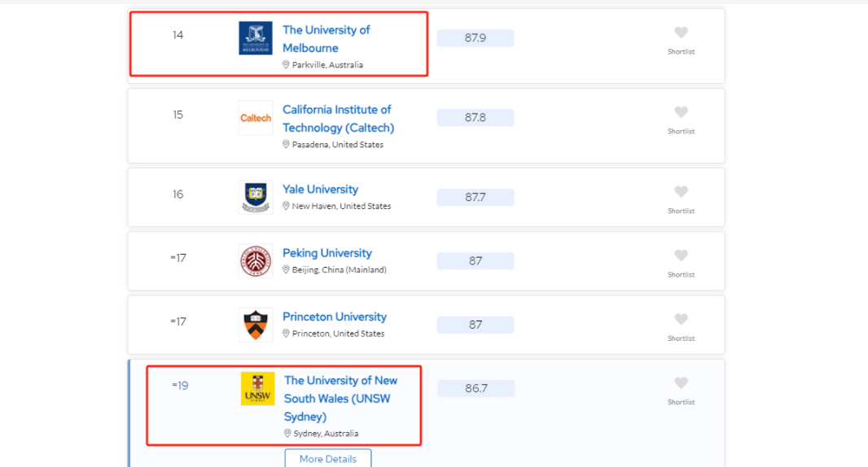Open California Institute of Technology link

(338, 118)
